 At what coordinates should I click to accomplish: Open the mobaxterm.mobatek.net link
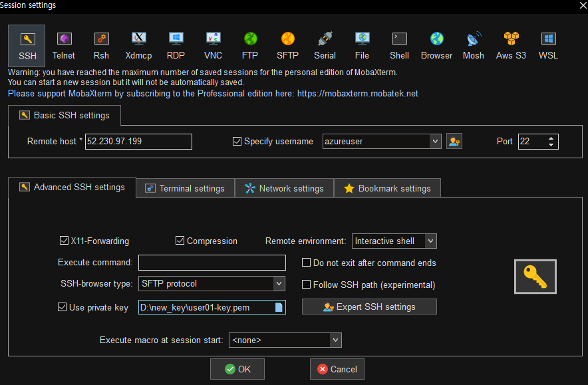(x=357, y=93)
